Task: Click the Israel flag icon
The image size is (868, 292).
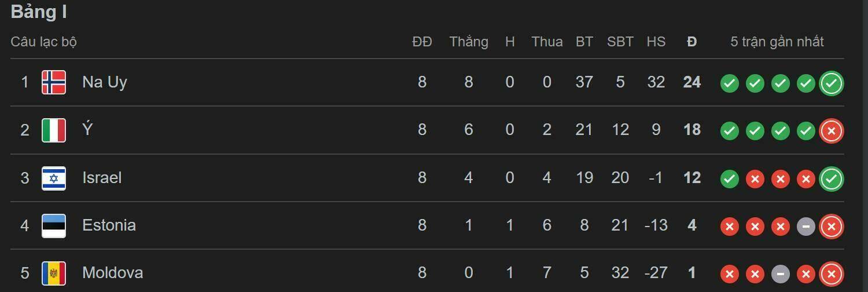Action: (x=54, y=178)
